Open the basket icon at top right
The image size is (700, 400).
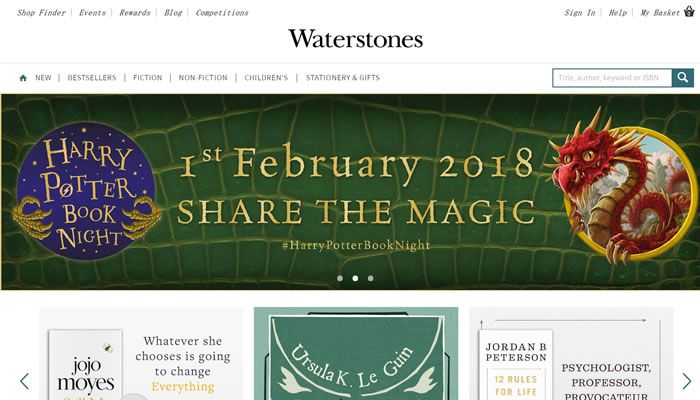(x=689, y=12)
